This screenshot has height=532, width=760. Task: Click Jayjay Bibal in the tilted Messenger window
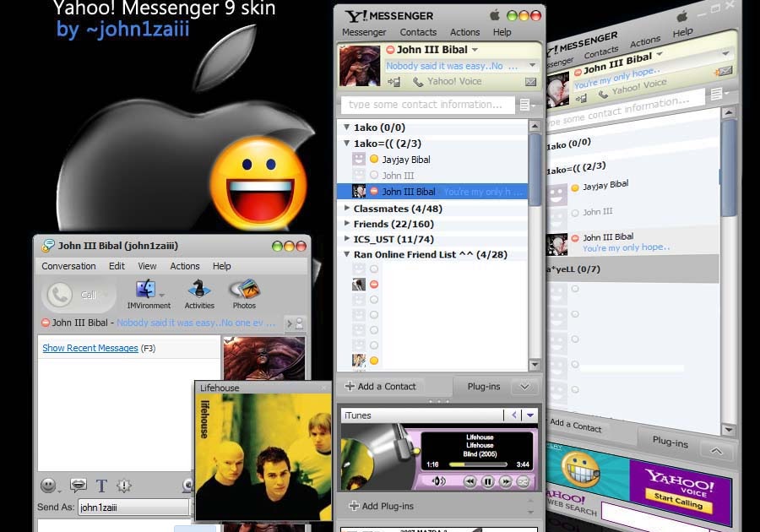[x=605, y=185]
